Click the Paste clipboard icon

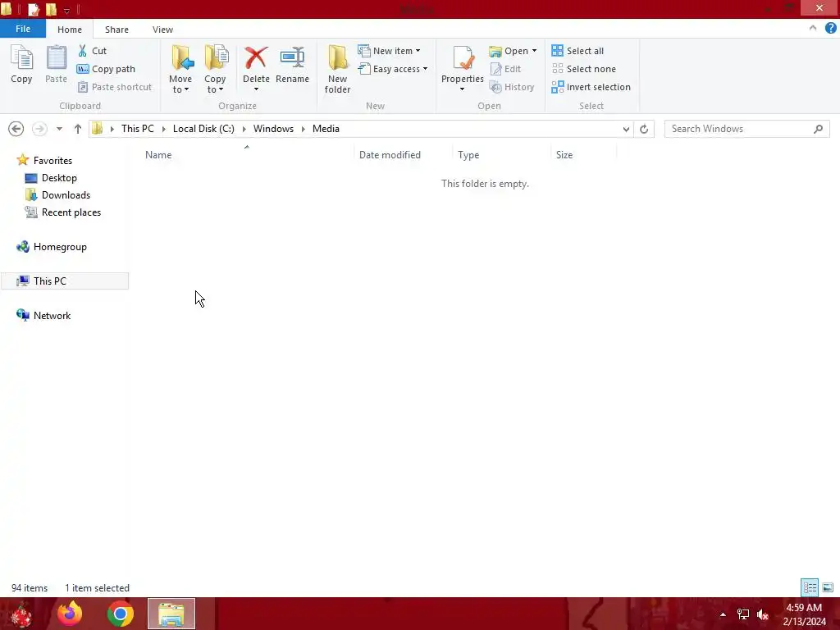coord(57,58)
